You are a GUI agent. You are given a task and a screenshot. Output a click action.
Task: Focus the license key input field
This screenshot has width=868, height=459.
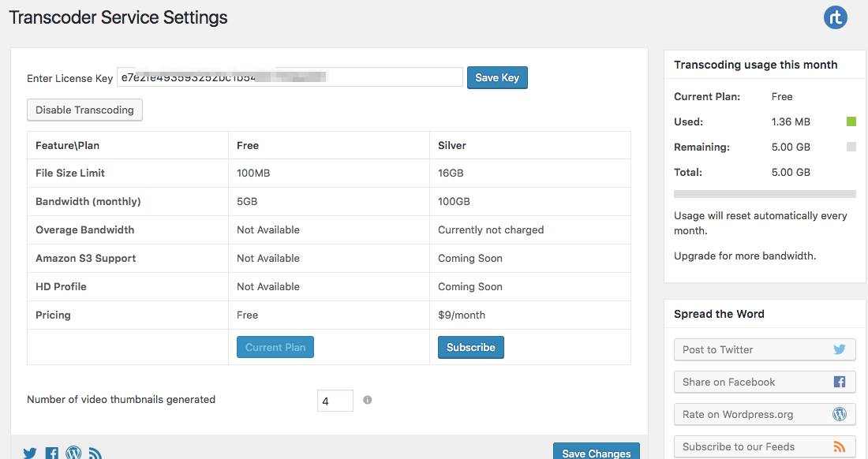pos(289,77)
